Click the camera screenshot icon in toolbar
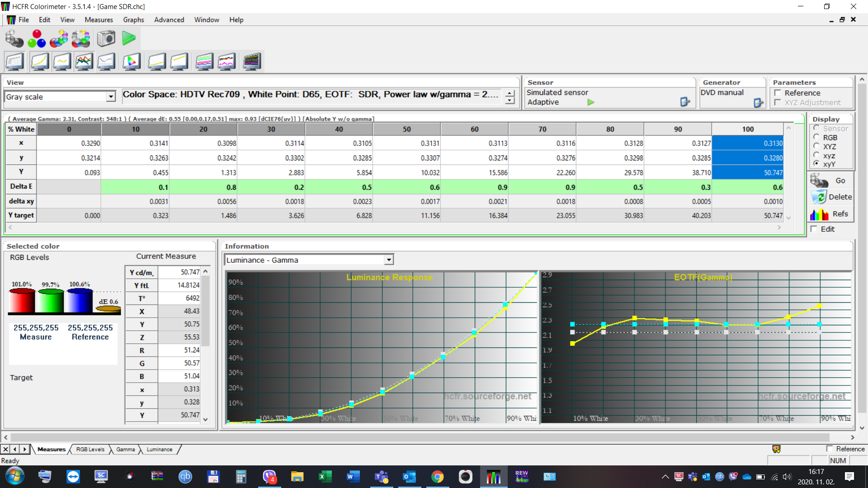Image resolution: width=868 pixels, height=488 pixels. 106,39
